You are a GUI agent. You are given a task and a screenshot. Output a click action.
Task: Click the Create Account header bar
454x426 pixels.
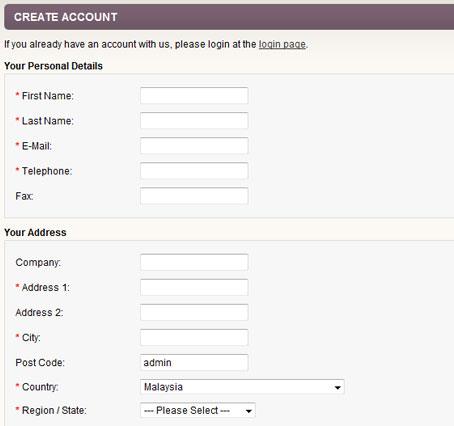tap(229, 17)
